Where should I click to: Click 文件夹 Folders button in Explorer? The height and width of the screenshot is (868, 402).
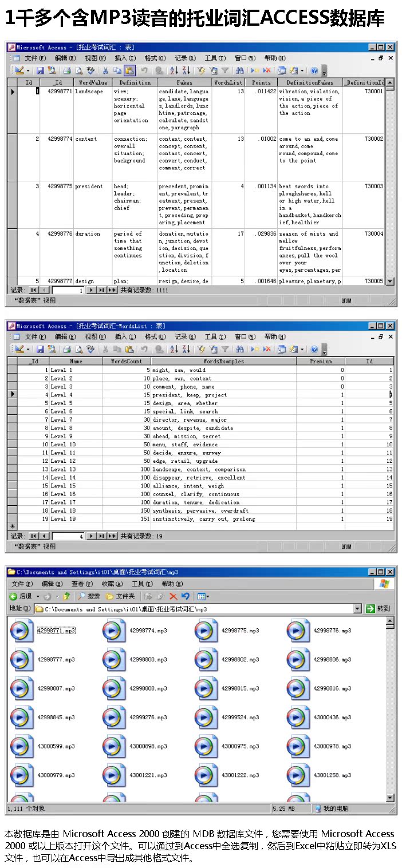[x=120, y=596]
